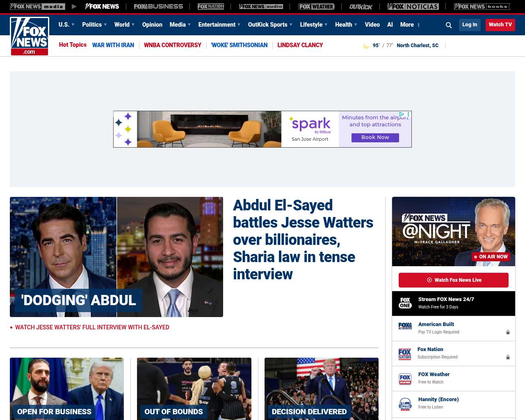Open Fox Business network logo
Image resolution: width=525 pixels, height=420 pixels.
(158, 7)
